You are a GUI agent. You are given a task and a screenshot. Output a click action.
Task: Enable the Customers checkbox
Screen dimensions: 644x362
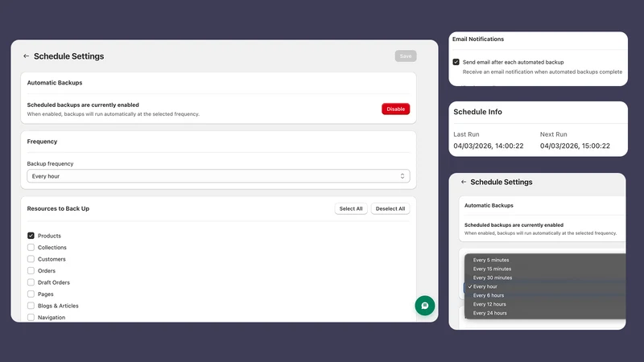tap(31, 259)
